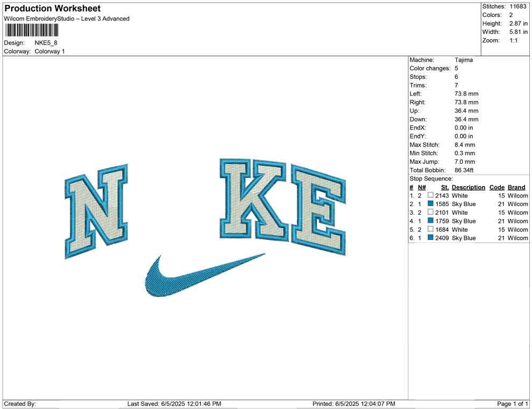
Task: Click stitch count '2101' in stop row 3
Action: tap(442, 213)
